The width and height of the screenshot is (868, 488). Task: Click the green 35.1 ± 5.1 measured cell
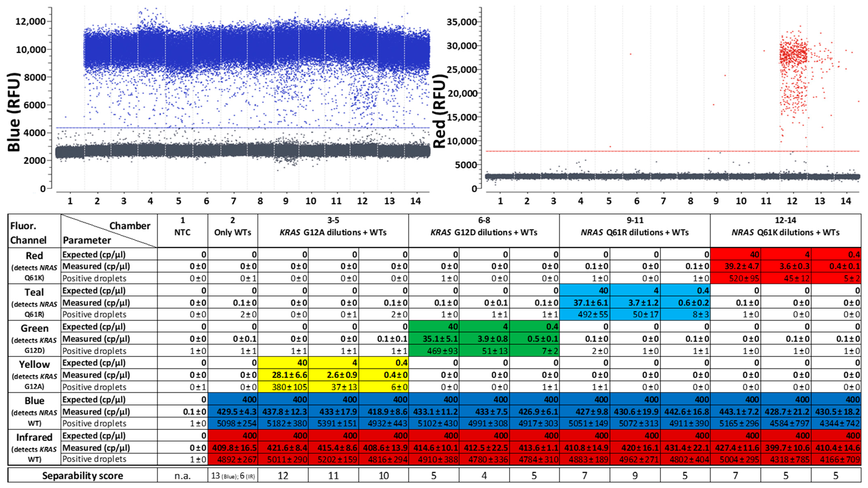(x=434, y=339)
